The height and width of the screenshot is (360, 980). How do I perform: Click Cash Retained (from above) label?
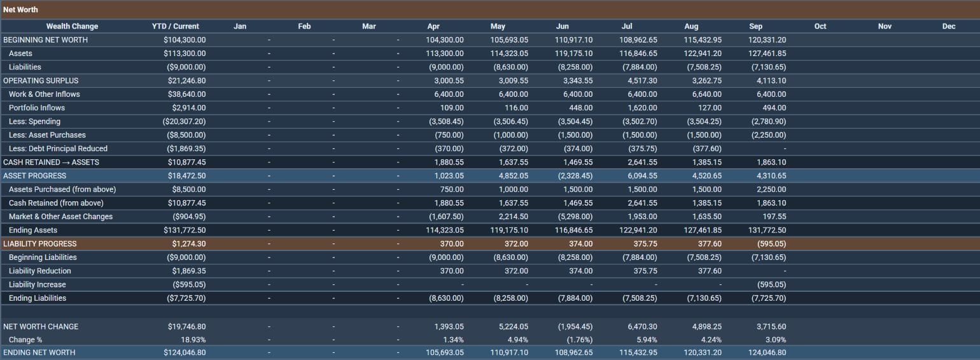pos(56,203)
